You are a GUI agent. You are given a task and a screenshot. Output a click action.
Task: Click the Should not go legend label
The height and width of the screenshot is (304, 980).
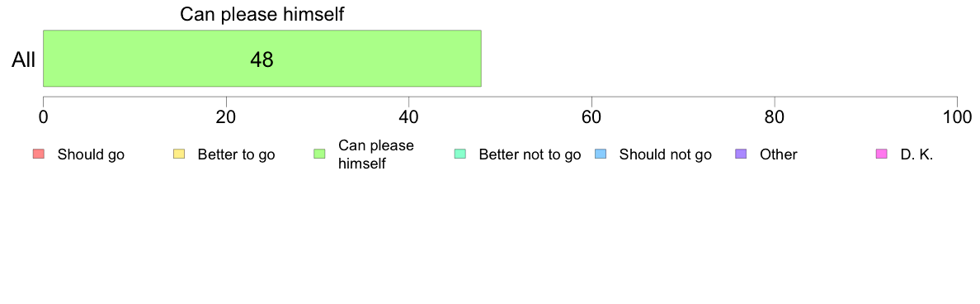pos(665,154)
